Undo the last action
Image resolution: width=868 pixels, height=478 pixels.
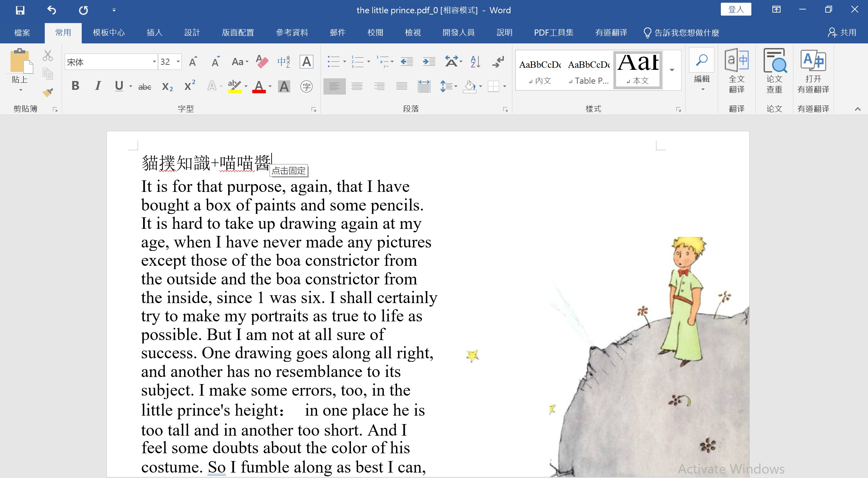click(52, 10)
